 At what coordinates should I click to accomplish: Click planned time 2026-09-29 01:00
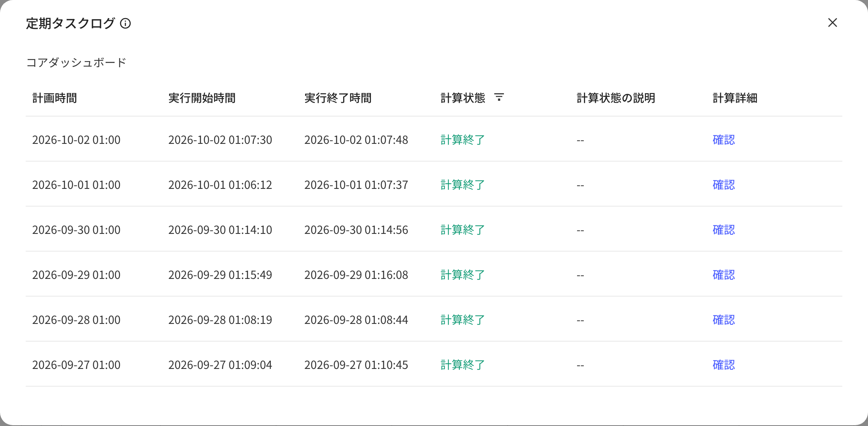pyautogui.click(x=76, y=275)
